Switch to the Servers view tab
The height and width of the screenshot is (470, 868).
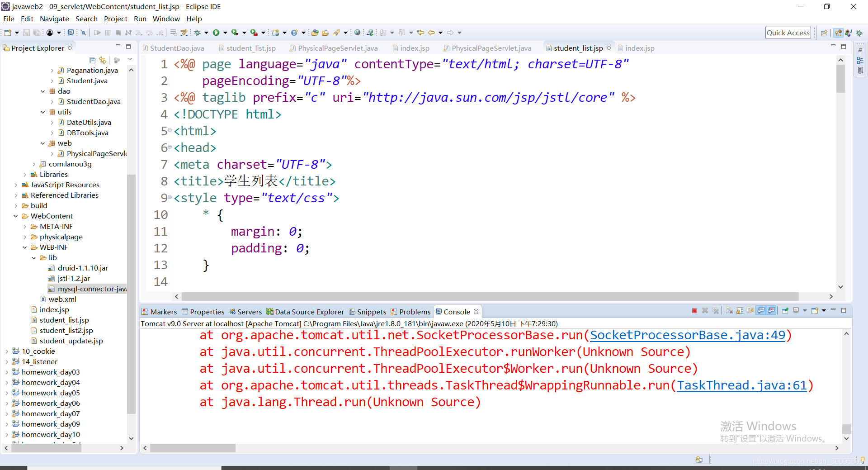point(245,312)
